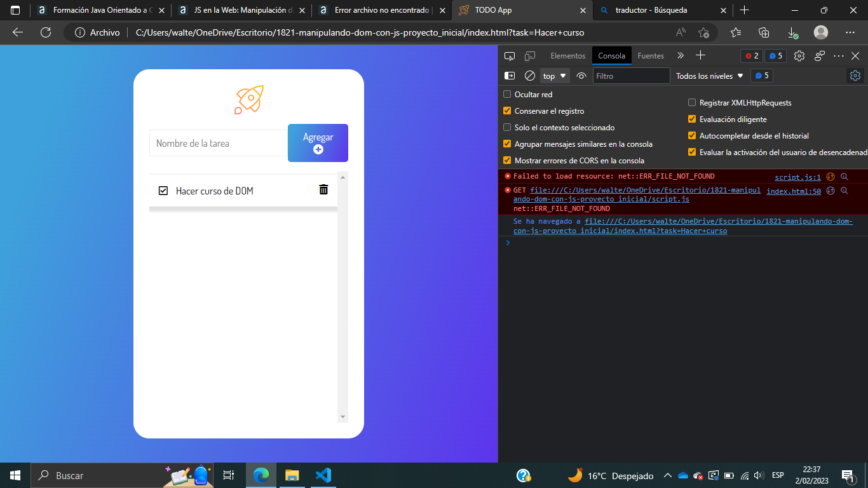Uncheck Agrupar mensajes similares en la consola
Image resolution: width=868 pixels, height=488 pixels.
(x=507, y=144)
